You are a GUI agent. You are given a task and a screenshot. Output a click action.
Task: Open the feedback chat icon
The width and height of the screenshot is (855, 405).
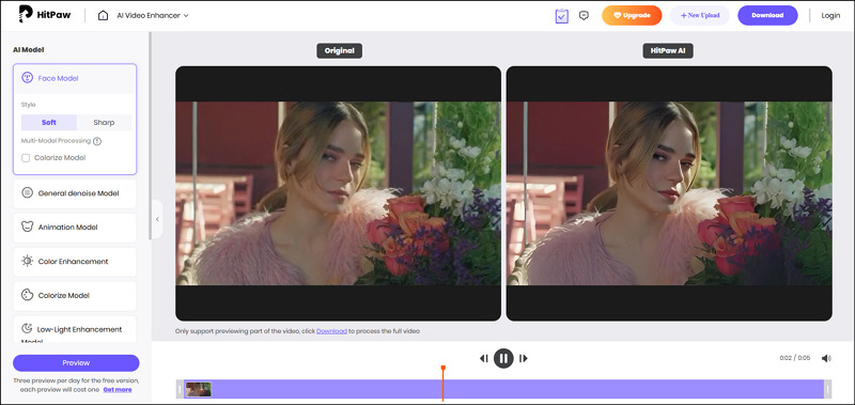pos(583,15)
